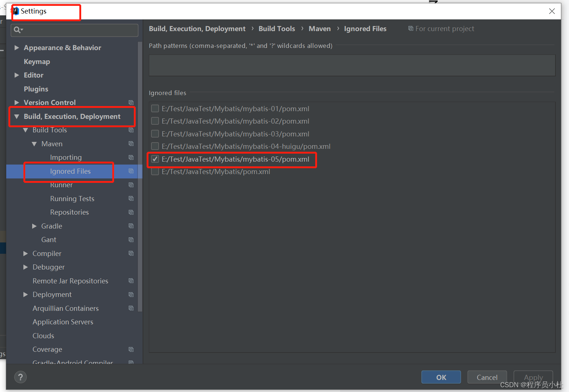Click the icon beside Version Control entry

(131, 102)
